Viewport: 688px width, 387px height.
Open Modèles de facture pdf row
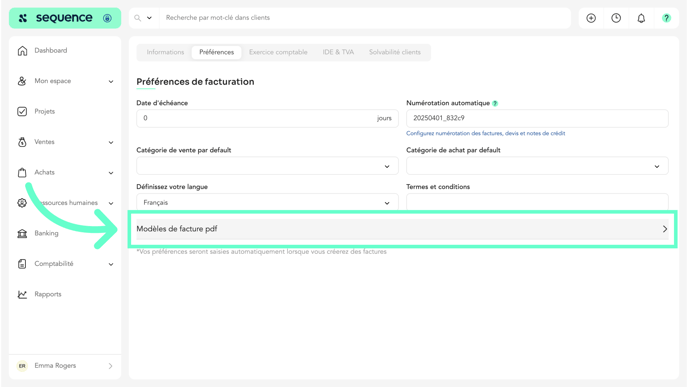click(402, 229)
